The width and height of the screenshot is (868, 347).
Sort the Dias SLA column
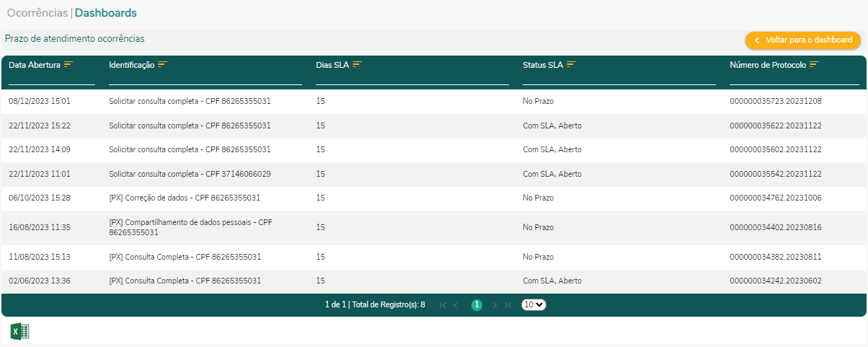(357, 65)
